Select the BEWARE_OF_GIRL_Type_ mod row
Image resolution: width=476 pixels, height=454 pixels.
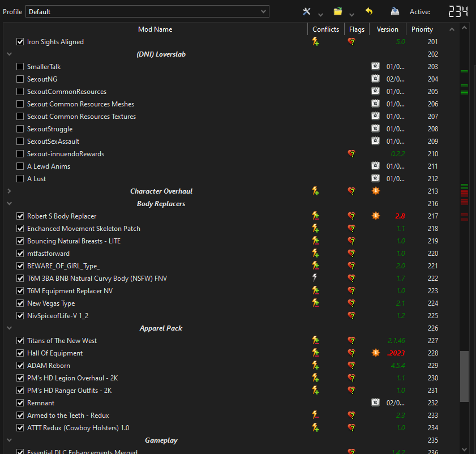pyautogui.click(x=231, y=265)
